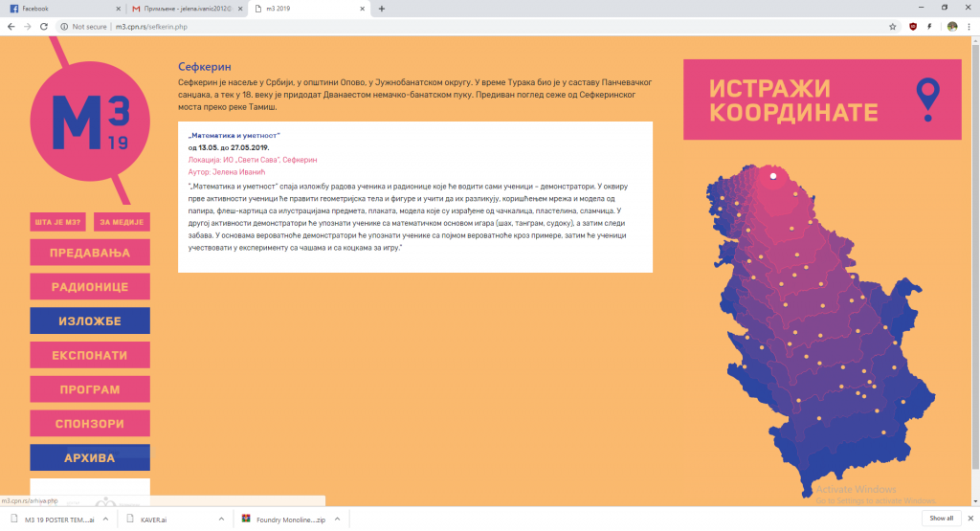The width and height of the screenshot is (980, 531).
Task: Open the ПРЕДАВАЊА menu section
Action: pos(89,253)
